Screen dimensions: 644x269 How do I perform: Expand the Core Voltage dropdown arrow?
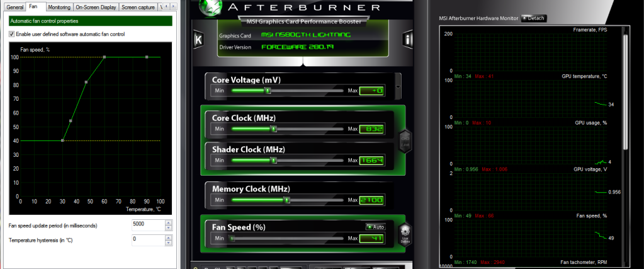(398, 87)
